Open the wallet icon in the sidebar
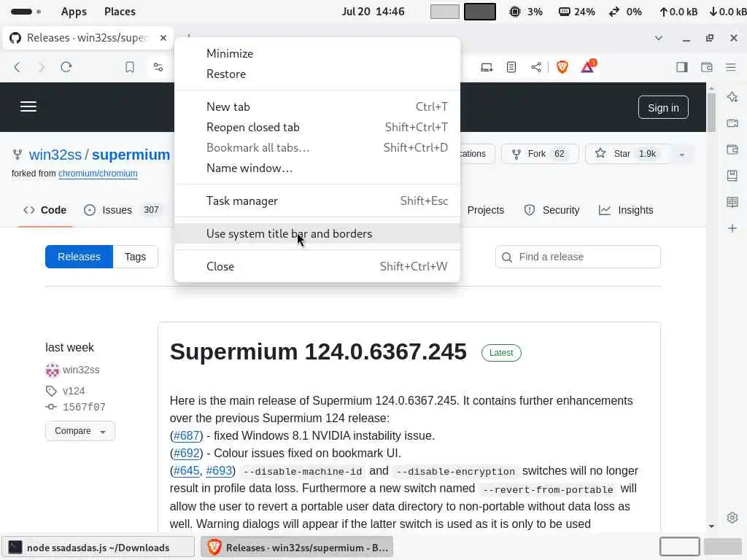747x560 pixels. point(732,149)
